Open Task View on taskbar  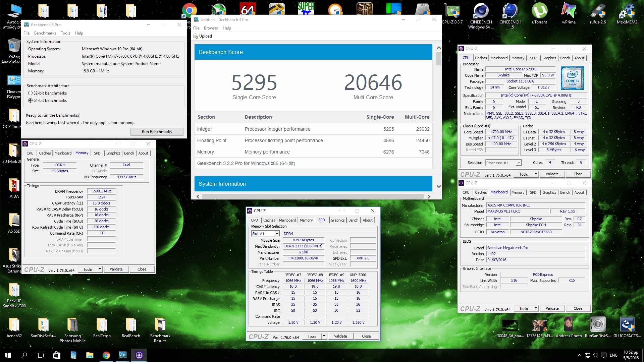[x=40, y=355]
